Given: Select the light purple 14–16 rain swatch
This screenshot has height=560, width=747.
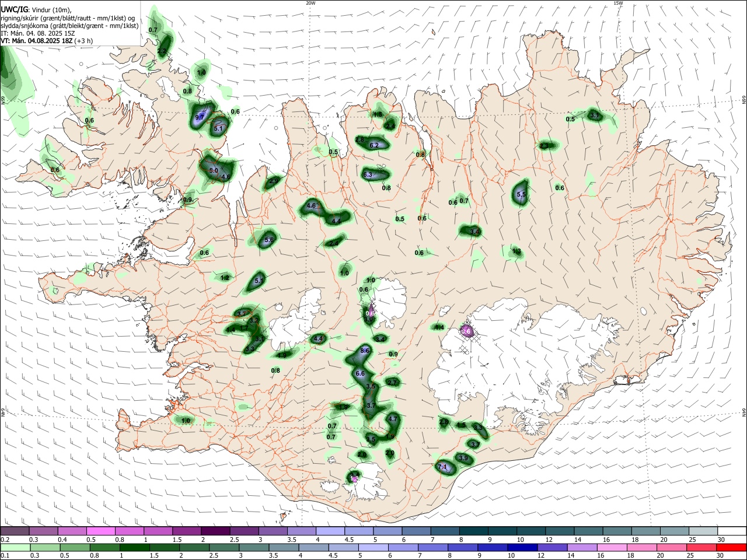Looking at the screenshot, I should 581,547.
